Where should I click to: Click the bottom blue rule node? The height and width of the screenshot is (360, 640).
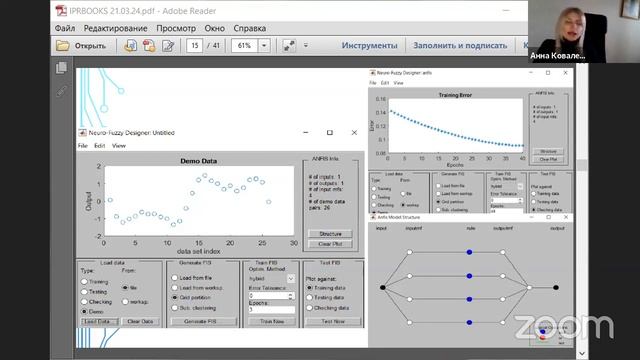tap(469, 322)
